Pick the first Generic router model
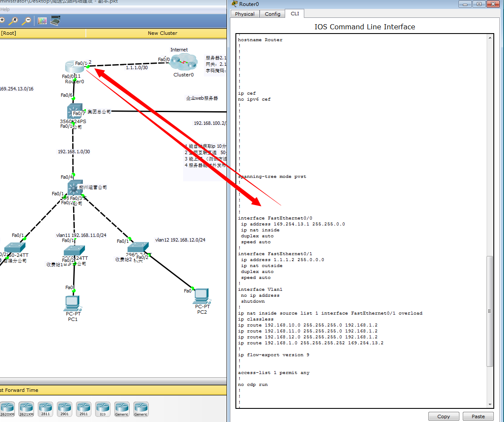The width and height of the screenshot is (504, 422). click(x=122, y=409)
